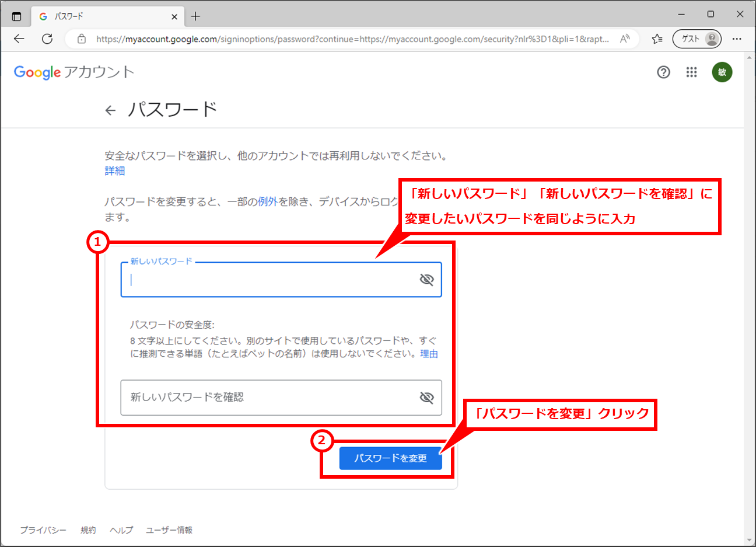Open the browser settings ellipsis menu
This screenshot has width=756, height=547.
(x=737, y=39)
